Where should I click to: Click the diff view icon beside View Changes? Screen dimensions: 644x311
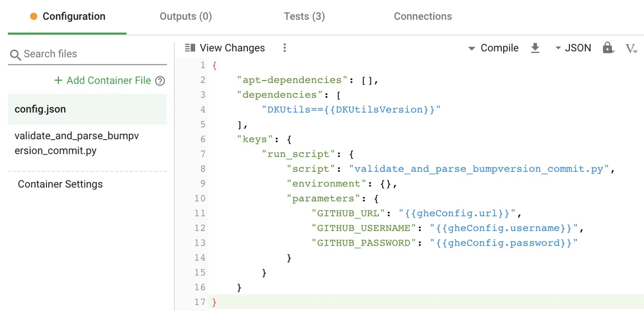pyautogui.click(x=191, y=48)
